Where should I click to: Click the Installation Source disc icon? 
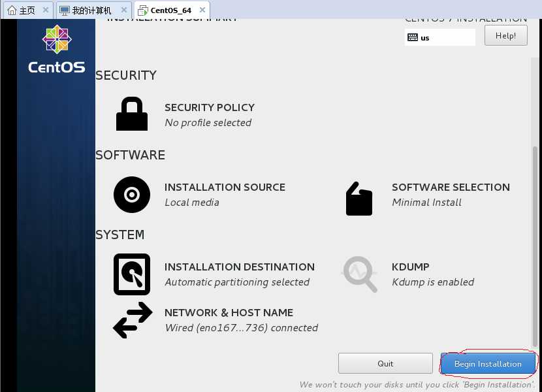(x=132, y=195)
